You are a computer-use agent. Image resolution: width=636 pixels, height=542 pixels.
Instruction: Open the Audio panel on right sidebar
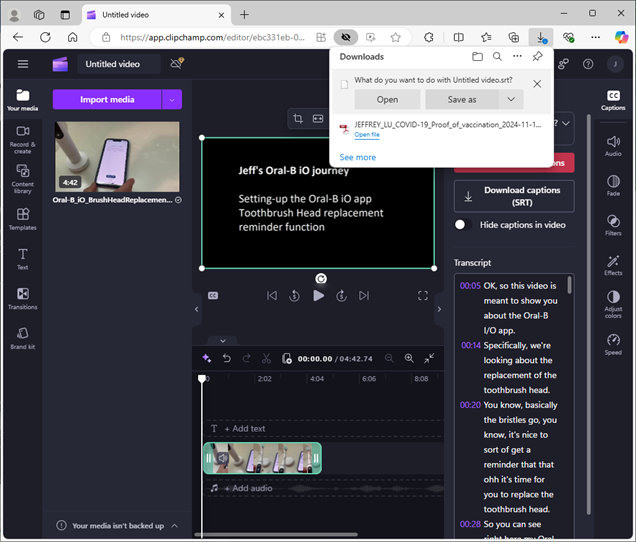point(613,146)
